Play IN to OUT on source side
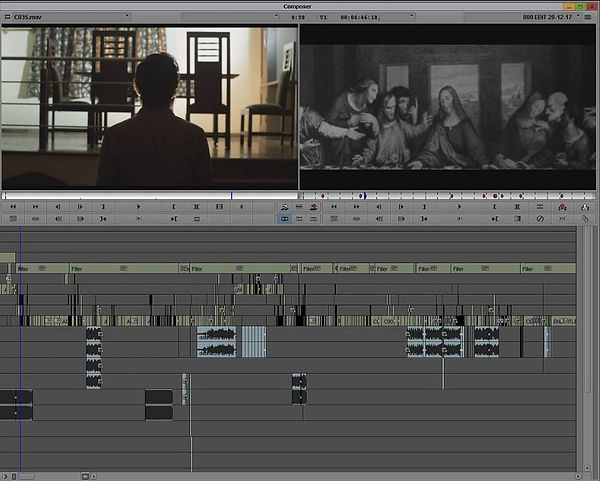 coord(138,219)
